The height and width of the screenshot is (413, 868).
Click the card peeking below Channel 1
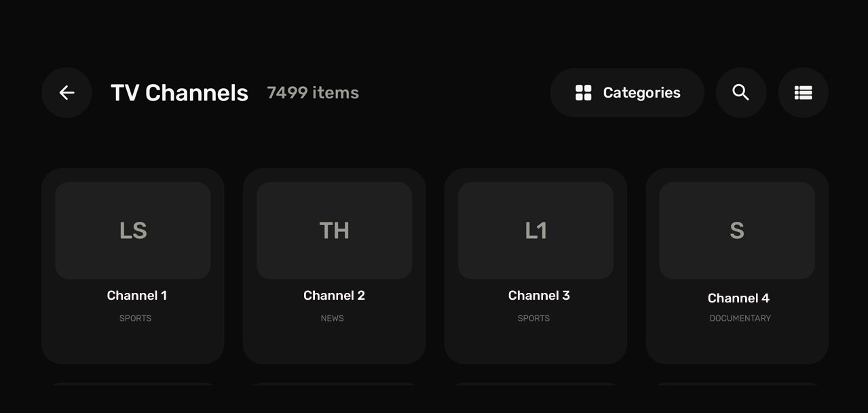click(x=133, y=385)
